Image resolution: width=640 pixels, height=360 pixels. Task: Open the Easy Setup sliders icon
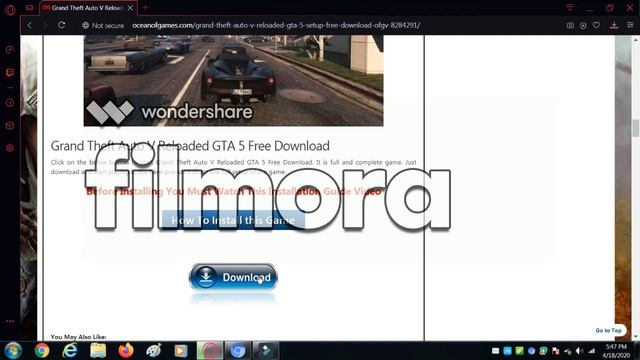(x=630, y=25)
